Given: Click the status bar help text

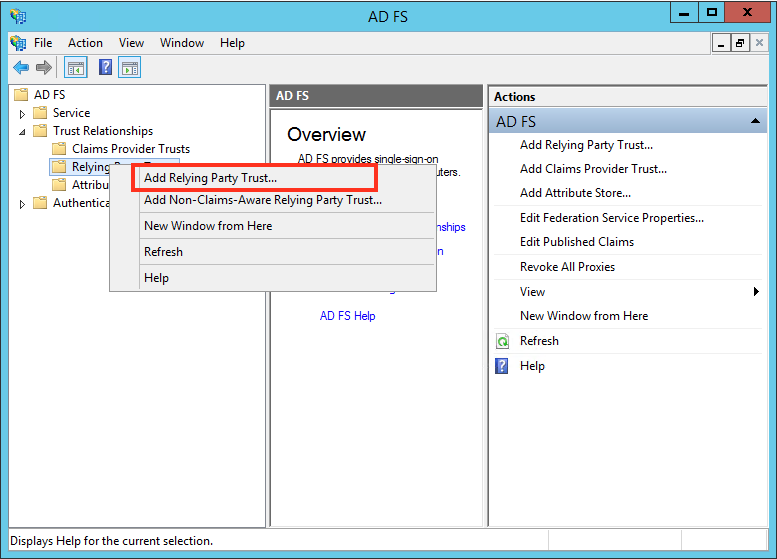Looking at the screenshot, I should pos(111,541).
